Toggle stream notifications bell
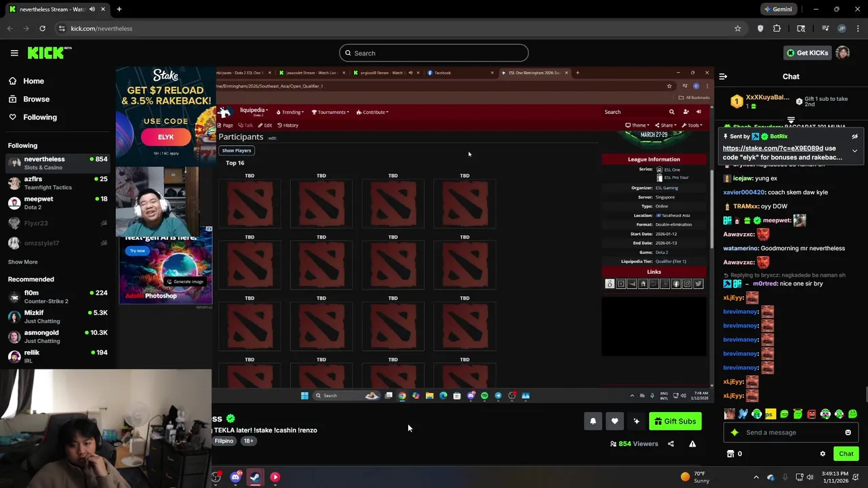 point(593,422)
